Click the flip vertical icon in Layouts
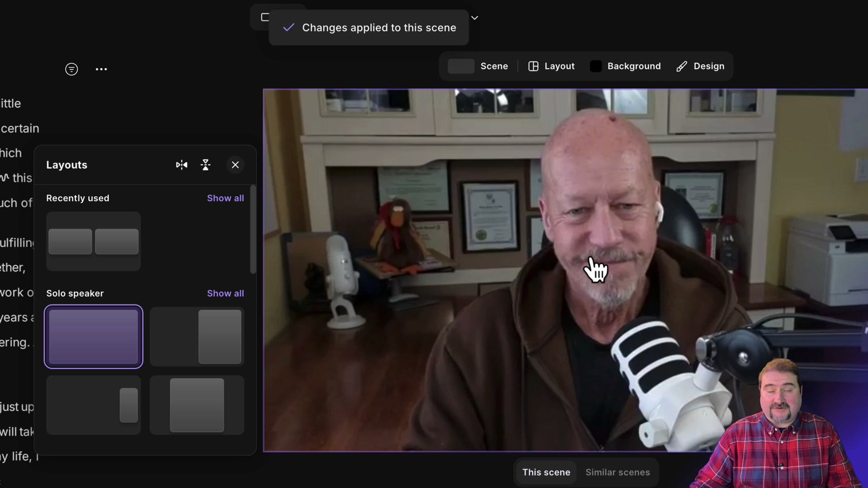Screen dimensions: 868x488 pyautogui.click(x=206, y=165)
